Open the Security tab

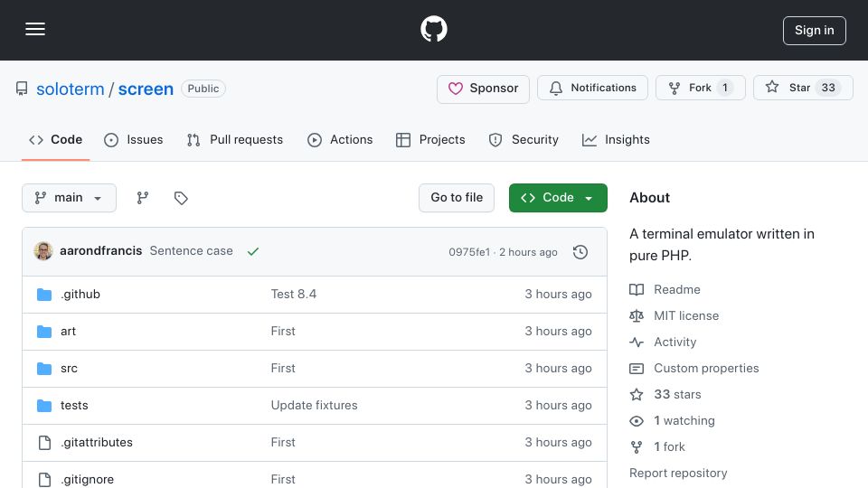524,140
